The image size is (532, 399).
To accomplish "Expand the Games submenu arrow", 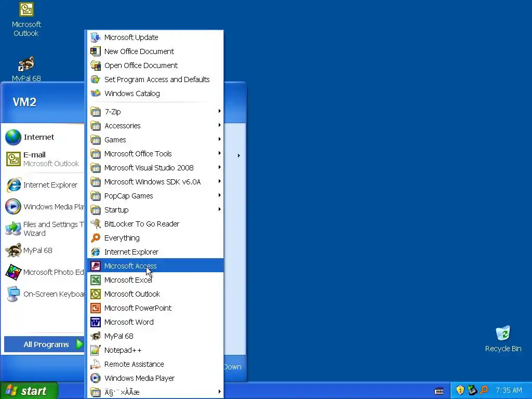I will pos(220,139).
